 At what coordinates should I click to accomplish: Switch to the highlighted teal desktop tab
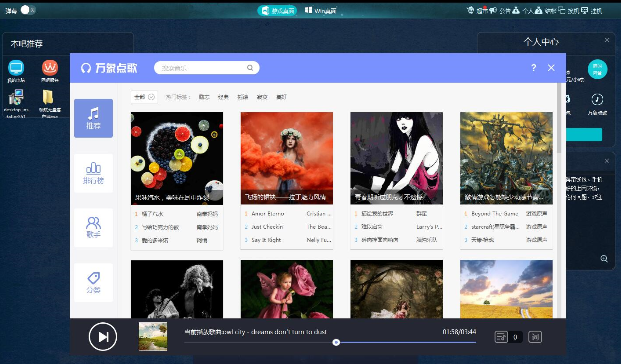(277, 11)
